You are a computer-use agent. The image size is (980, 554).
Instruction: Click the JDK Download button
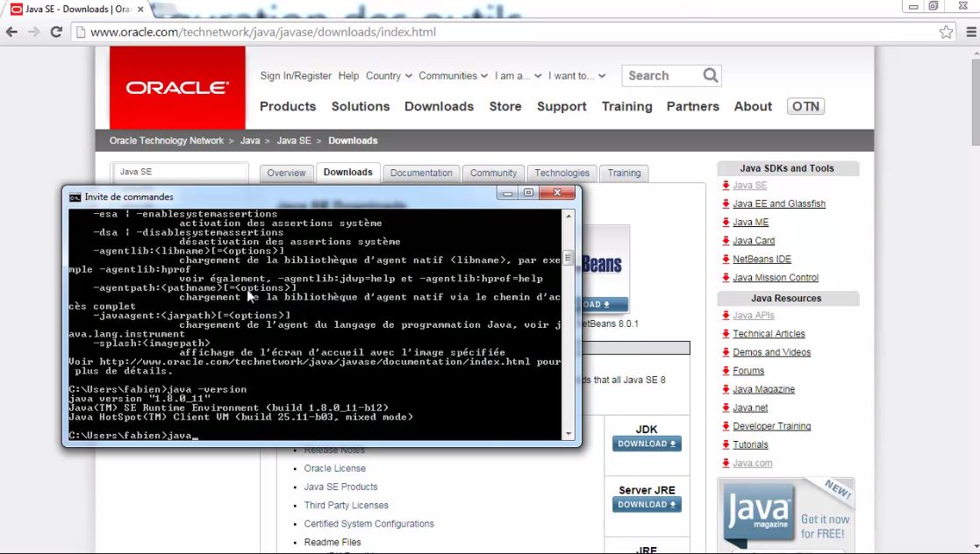(647, 444)
